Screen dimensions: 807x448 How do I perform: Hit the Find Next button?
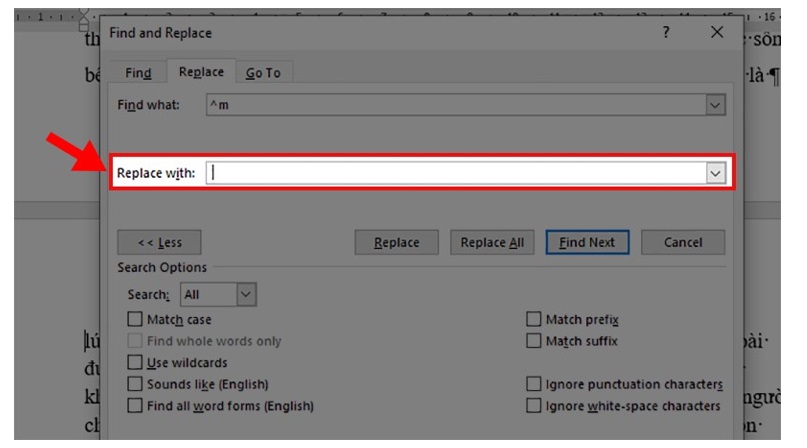pyautogui.click(x=587, y=243)
